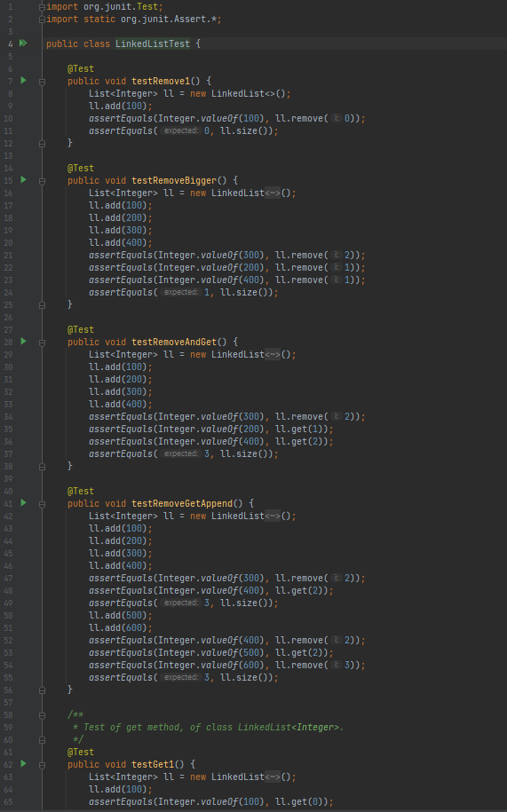The image size is (507, 812).
Task: Click gutter line number 57
Action: [x=9, y=703]
